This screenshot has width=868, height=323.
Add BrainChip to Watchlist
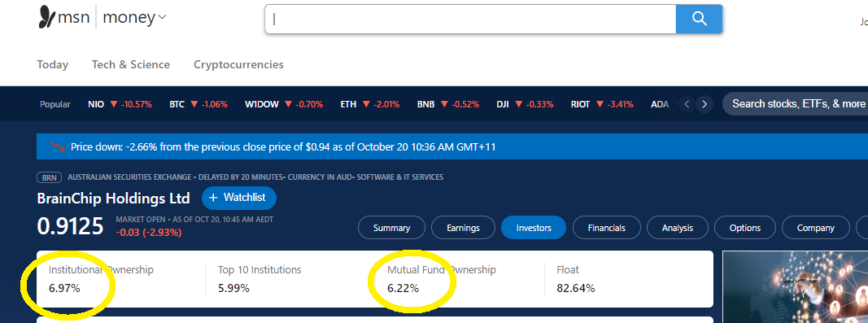(x=238, y=198)
